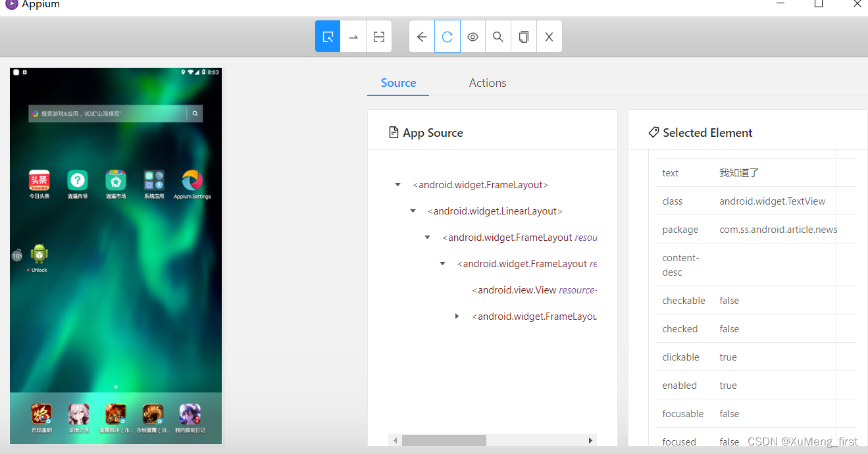This screenshot has width=868, height=454.
Task: Collapse the root FrameLayout node
Action: pyautogui.click(x=397, y=184)
